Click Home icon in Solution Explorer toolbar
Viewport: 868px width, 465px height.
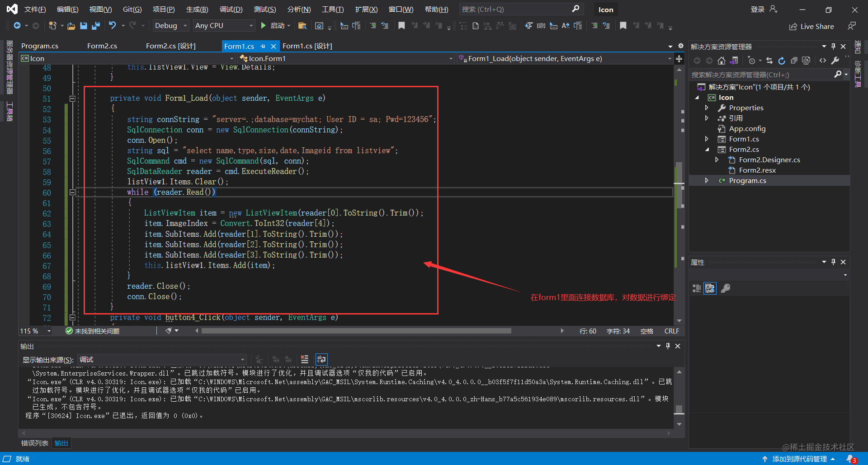tap(722, 61)
